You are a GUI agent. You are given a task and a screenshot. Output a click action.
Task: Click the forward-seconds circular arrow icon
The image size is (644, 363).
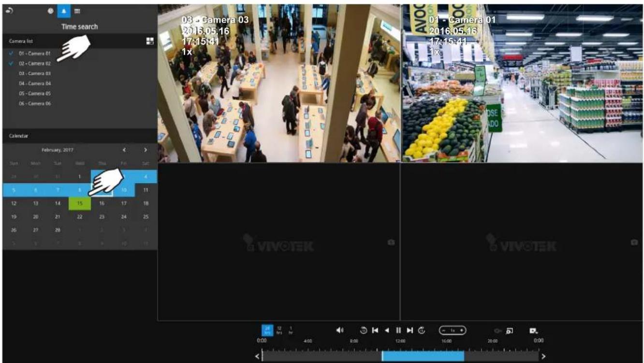pos(422,330)
